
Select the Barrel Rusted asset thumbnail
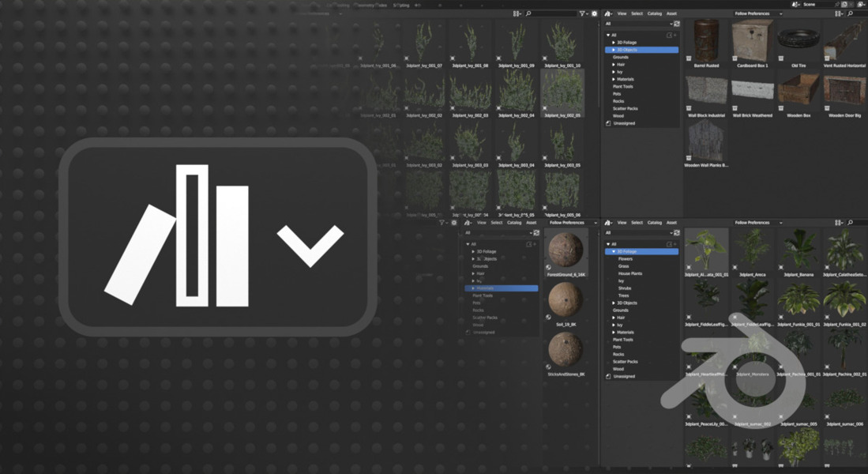click(706, 40)
